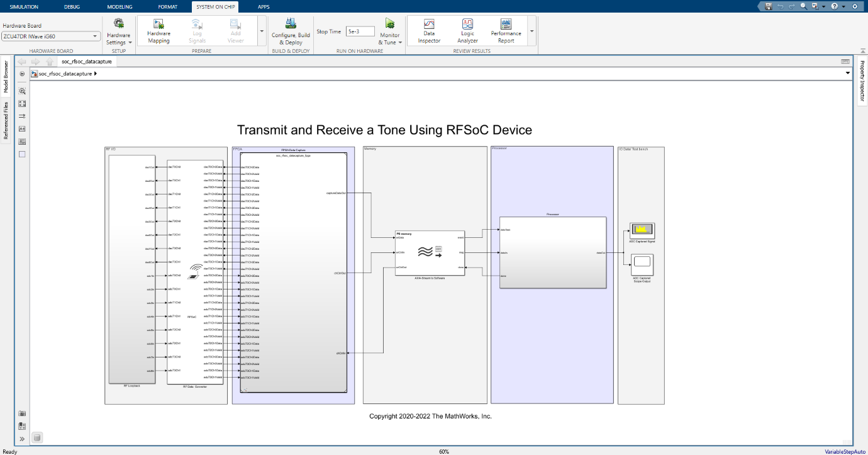Expand the palette with the double chevron
The width and height of the screenshot is (868, 455).
22,439
